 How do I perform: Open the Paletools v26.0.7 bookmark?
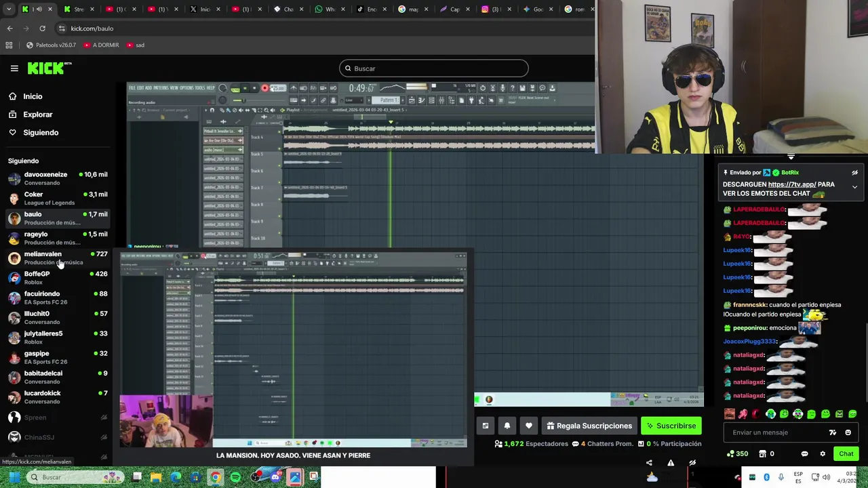(x=51, y=45)
